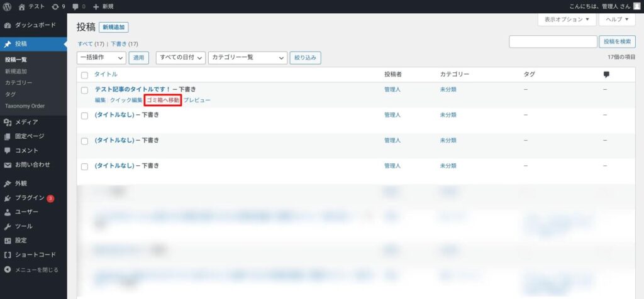This screenshot has height=299, width=644.
Task: Open the カテゴリー一覧 category dropdown
Action: point(248,58)
